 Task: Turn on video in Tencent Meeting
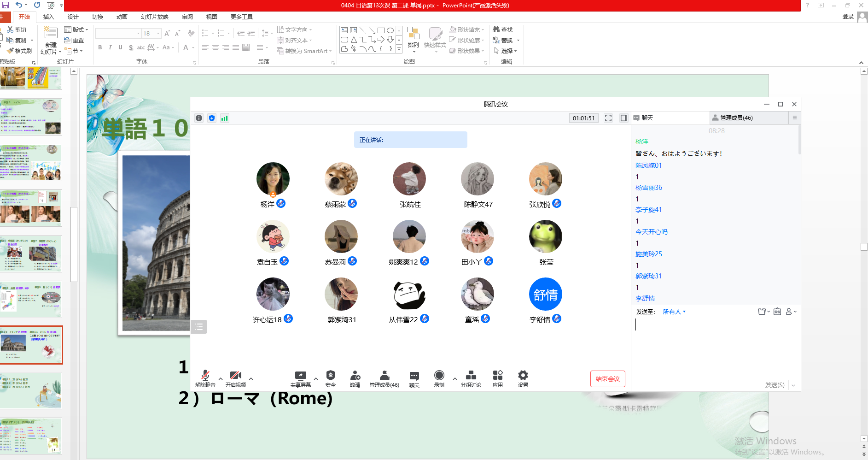(236, 378)
